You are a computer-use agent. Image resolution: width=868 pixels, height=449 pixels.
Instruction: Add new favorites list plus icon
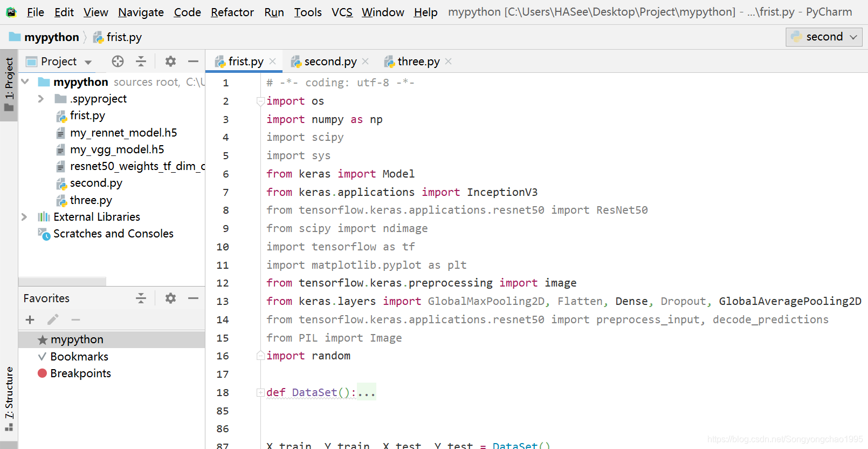(30, 320)
